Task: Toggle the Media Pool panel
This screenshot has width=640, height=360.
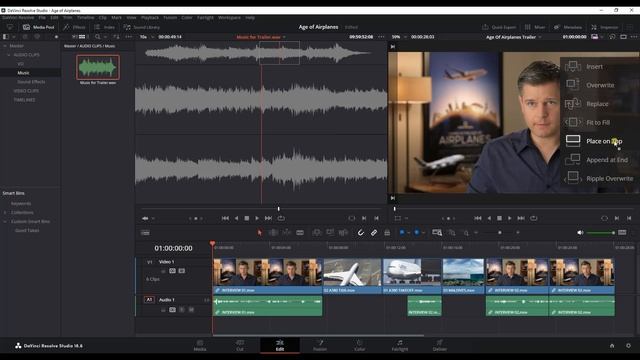Action: pyautogui.click(x=38, y=27)
